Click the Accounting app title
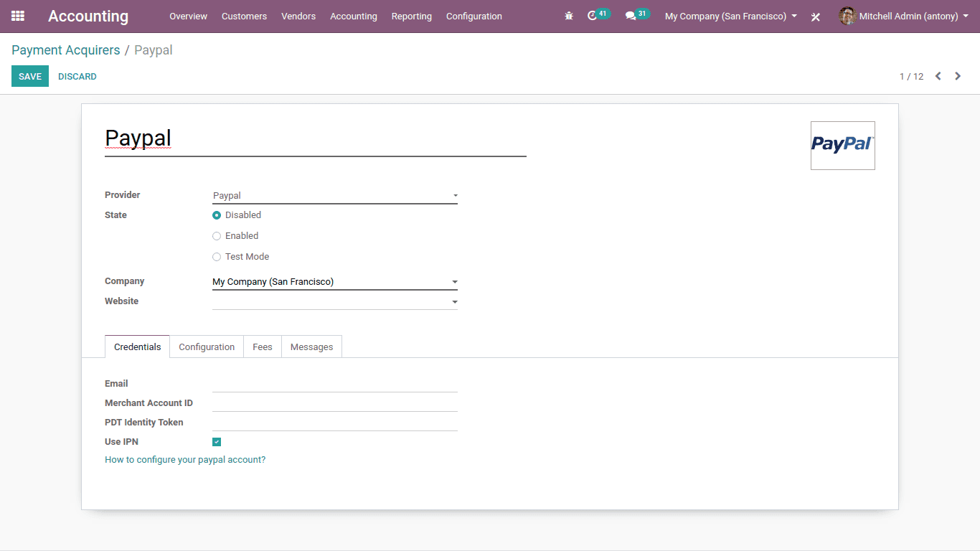 coord(88,16)
